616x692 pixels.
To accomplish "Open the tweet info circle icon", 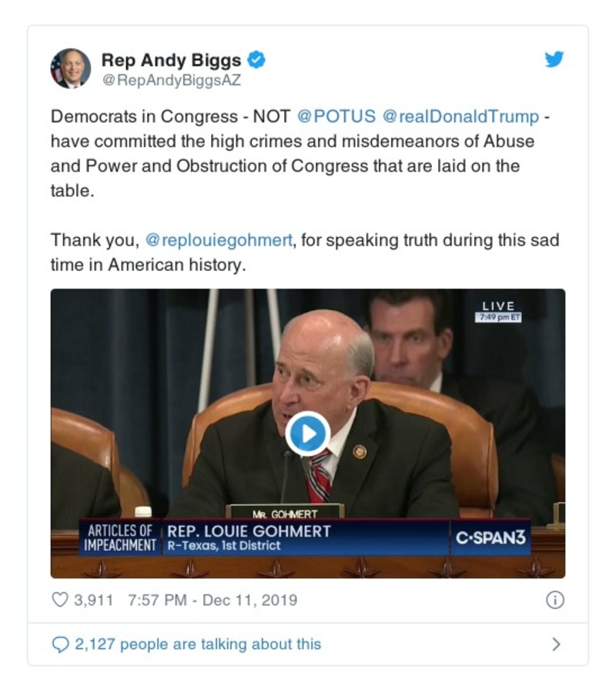I will pos(554,600).
